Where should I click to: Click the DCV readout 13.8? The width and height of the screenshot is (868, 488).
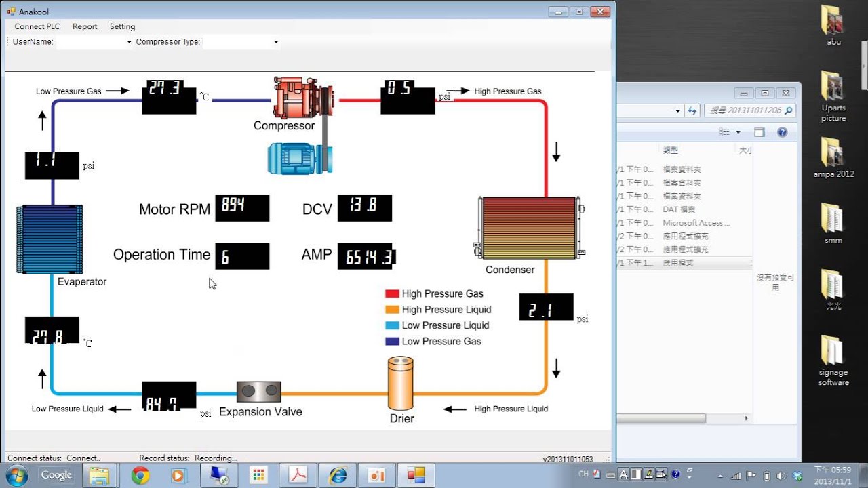coord(365,208)
